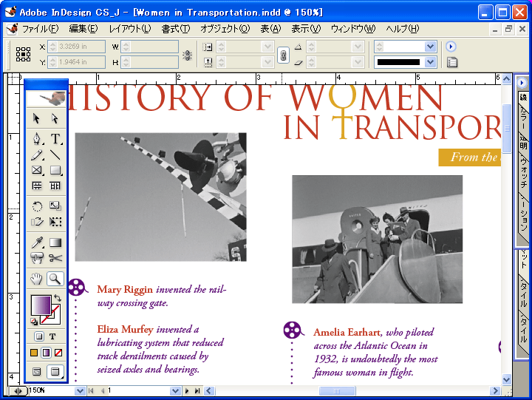
Task: Open the stroke weight dropdown
Action: 430,47
